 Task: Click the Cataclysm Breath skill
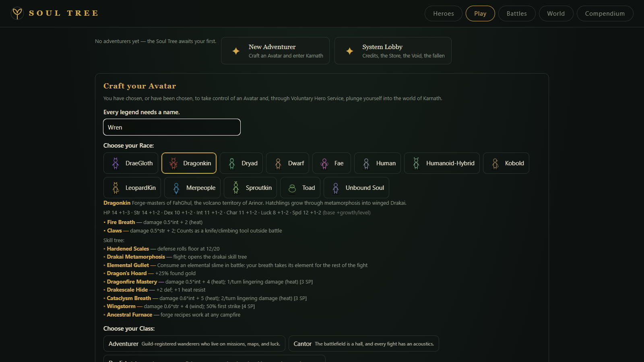(129, 298)
